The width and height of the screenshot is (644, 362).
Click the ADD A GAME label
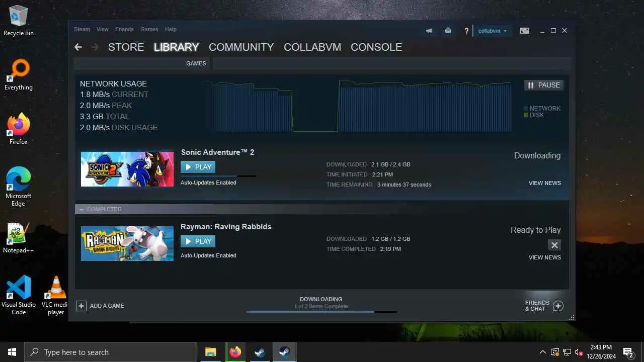(x=107, y=306)
